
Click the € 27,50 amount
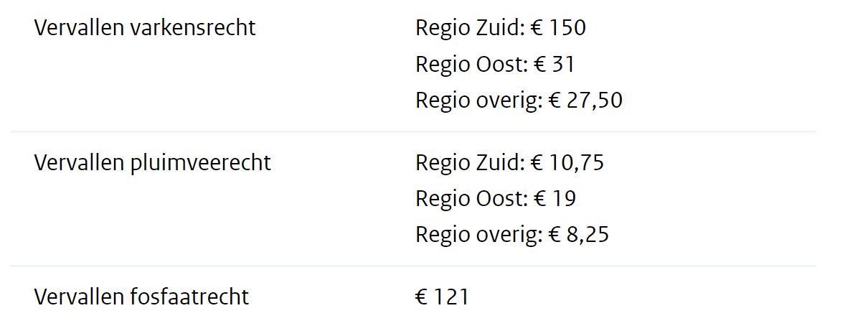[585, 100]
